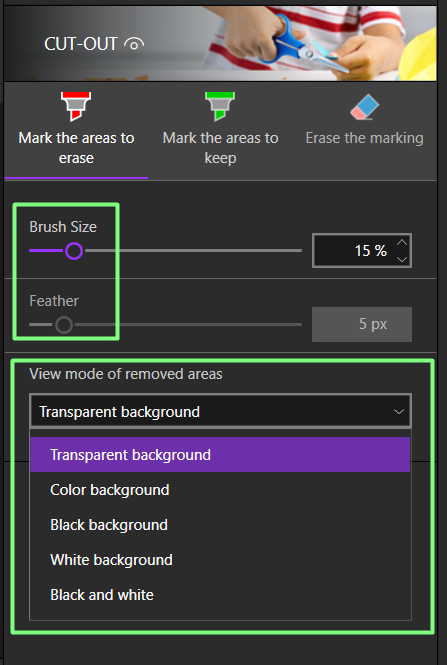Toggle the eye icon beside CUT-OUT
This screenshot has height=665, width=447.
134,44
